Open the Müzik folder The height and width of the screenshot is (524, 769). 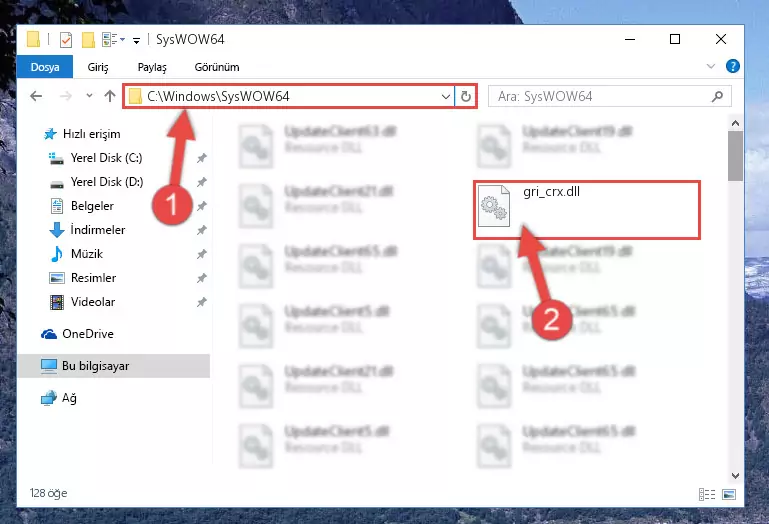(87, 254)
